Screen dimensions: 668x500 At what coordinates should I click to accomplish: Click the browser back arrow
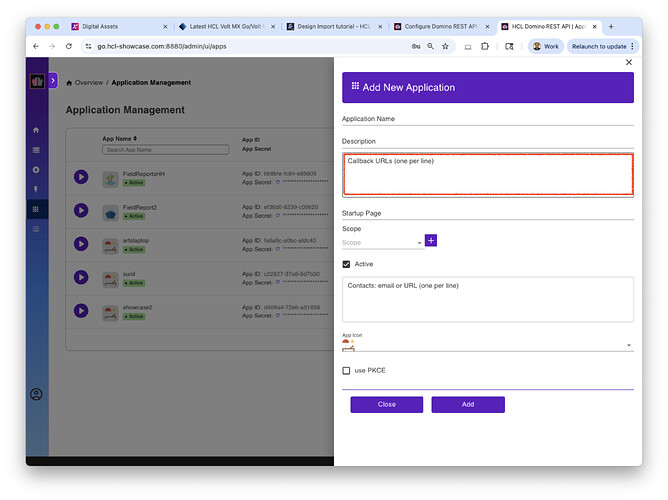36,46
